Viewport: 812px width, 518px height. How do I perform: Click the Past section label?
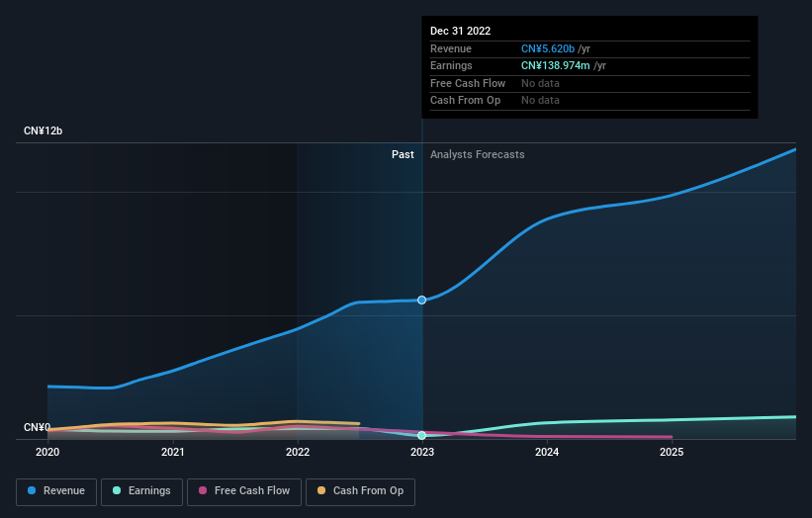(403, 155)
